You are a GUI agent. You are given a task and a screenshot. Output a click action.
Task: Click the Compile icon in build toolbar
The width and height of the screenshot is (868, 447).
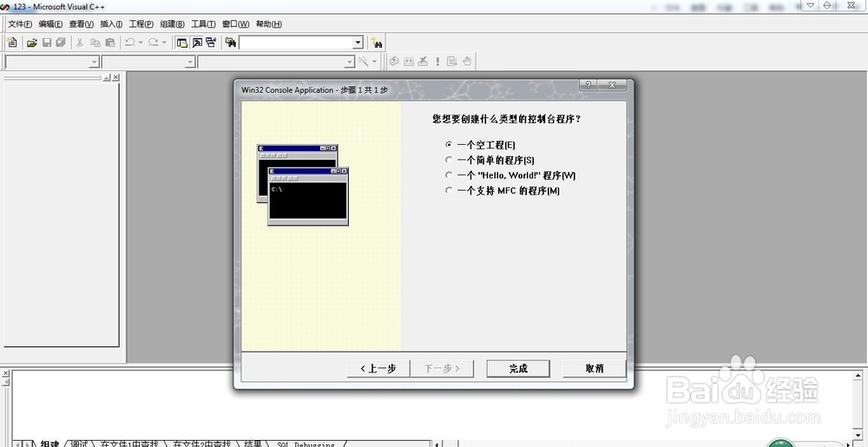point(394,62)
